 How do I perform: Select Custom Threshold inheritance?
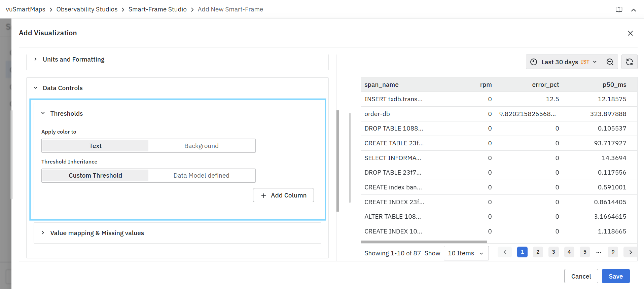[95, 175]
